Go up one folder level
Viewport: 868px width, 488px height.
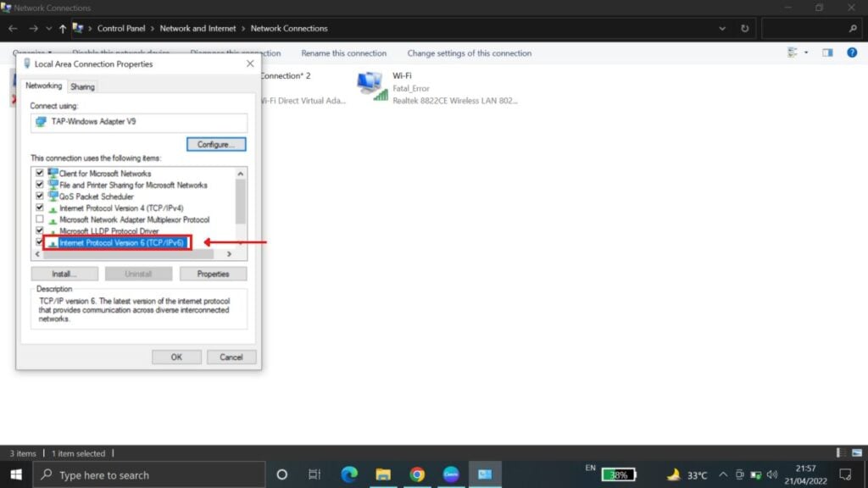coord(63,28)
